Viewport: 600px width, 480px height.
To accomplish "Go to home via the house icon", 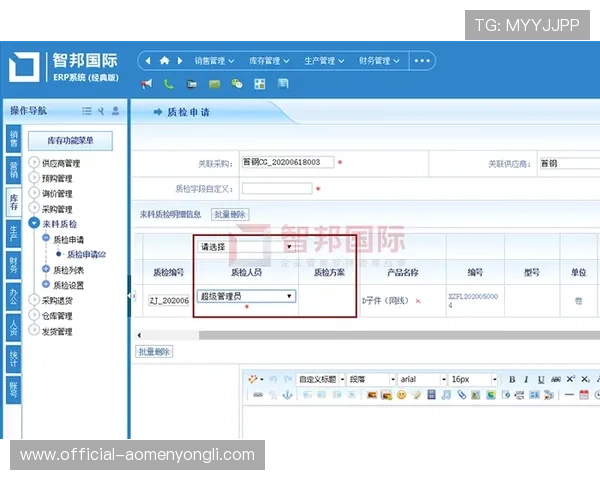I will [x=165, y=60].
